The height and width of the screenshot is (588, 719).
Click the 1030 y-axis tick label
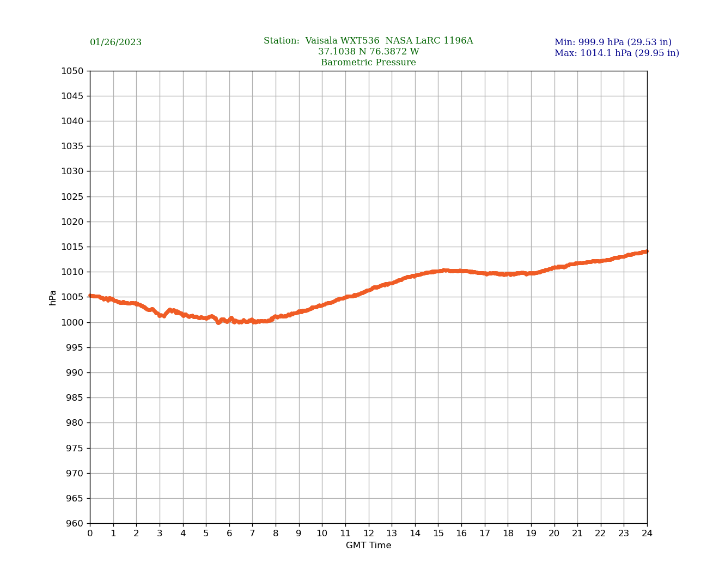(72, 171)
